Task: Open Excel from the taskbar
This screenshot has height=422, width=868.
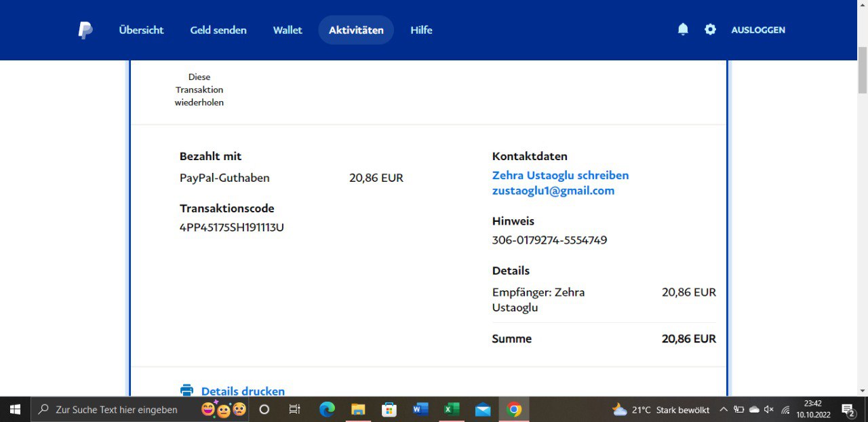Action: (x=452, y=409)
